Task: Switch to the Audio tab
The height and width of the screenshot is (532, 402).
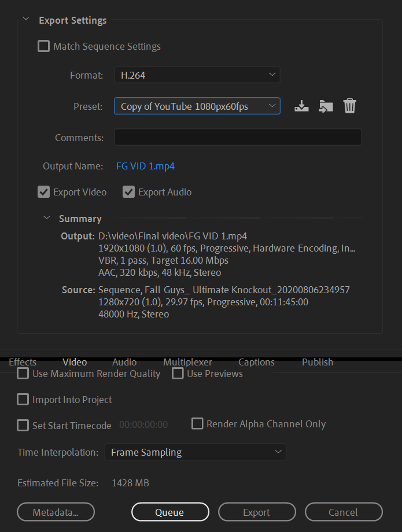Action: point(124,361)
